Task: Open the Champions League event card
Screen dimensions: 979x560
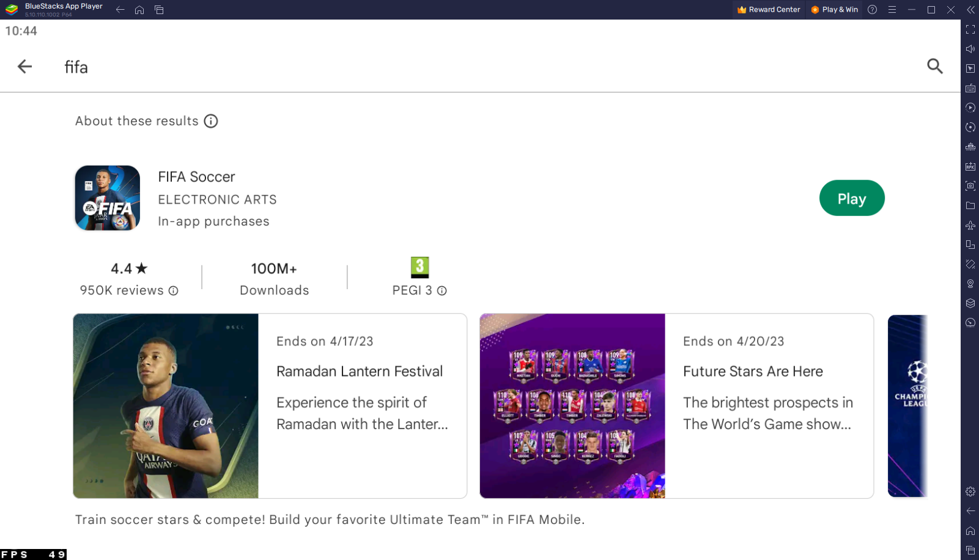Action: [908, 406]
